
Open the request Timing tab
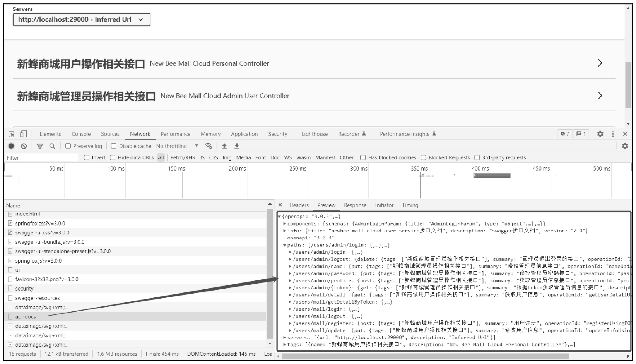[410, 205]
